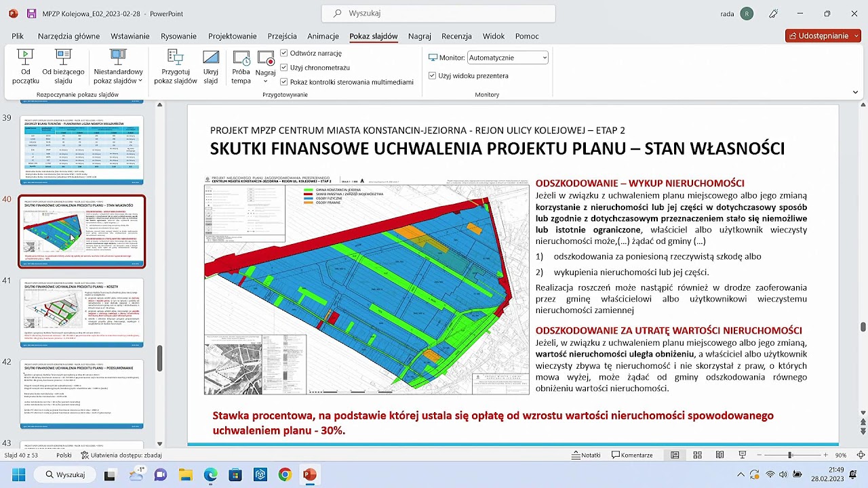The image size is (868, 488).
Task: Click zoom out minus button
Action: (759, 455)
